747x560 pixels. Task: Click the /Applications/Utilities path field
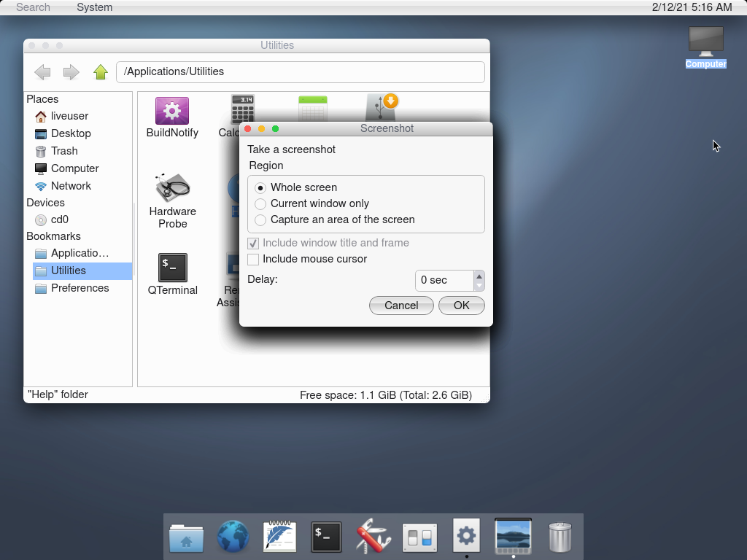(x=300, y=72)
